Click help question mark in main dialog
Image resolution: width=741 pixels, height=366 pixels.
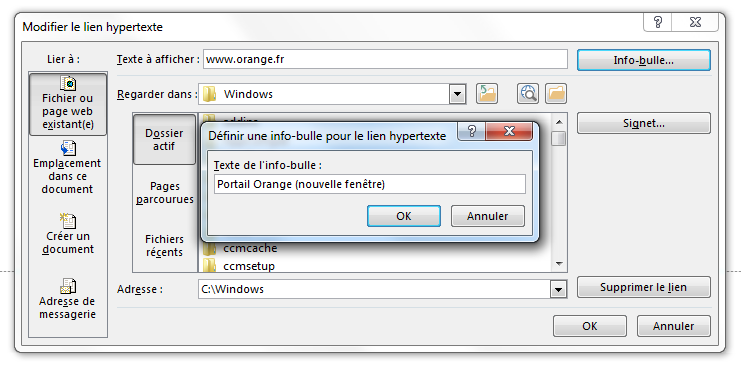click(x=658, y=22)
